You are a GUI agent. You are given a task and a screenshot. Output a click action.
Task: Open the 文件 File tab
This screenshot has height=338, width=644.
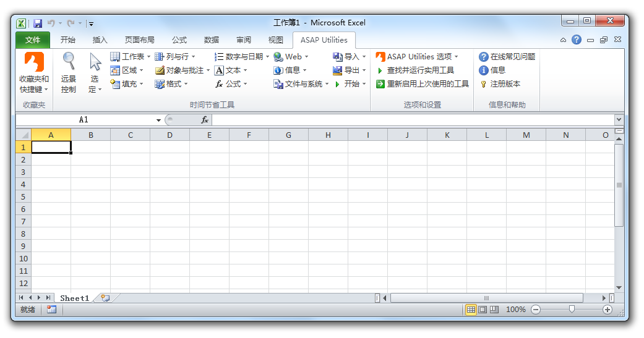33,40
